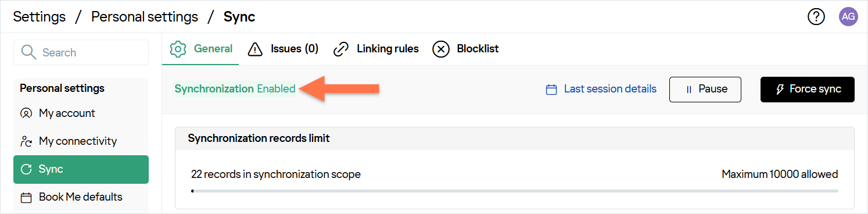Open the AG user avatar menu
The image size is (868, 214).
coord(848,17)
